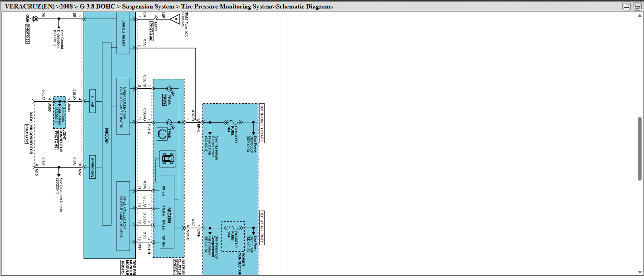The image size is (644, 280).
Task: Open the PHOTO 33 reference link
Action: [x=27, y=34]
